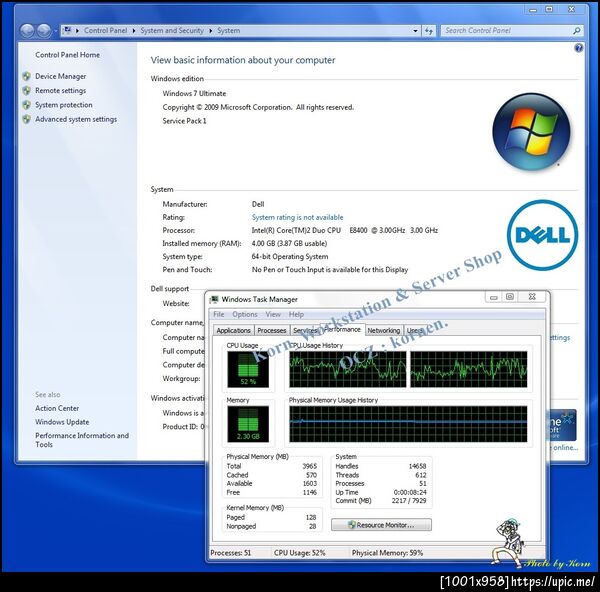The width and height of the screenshot is (600, 592).
Task: Open the Options menu in Task Manager
Action: point(245,315)
